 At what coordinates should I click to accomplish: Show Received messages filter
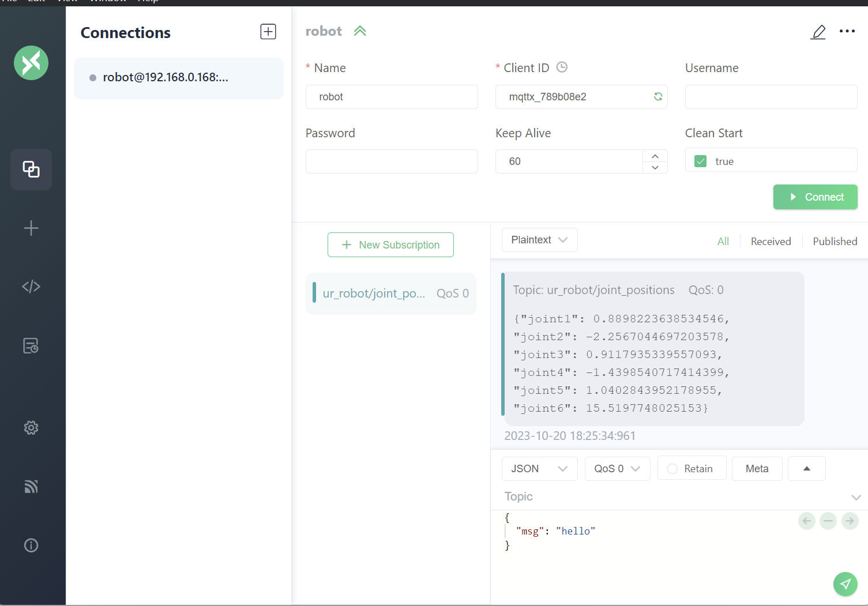click(771, 242)
